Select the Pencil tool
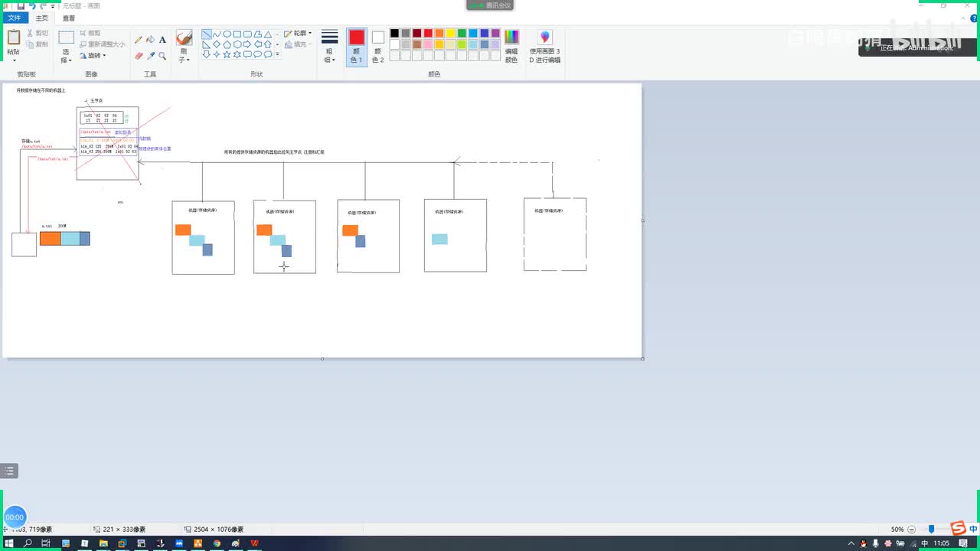This screenshot has height=551, width=980. point(139,39)
